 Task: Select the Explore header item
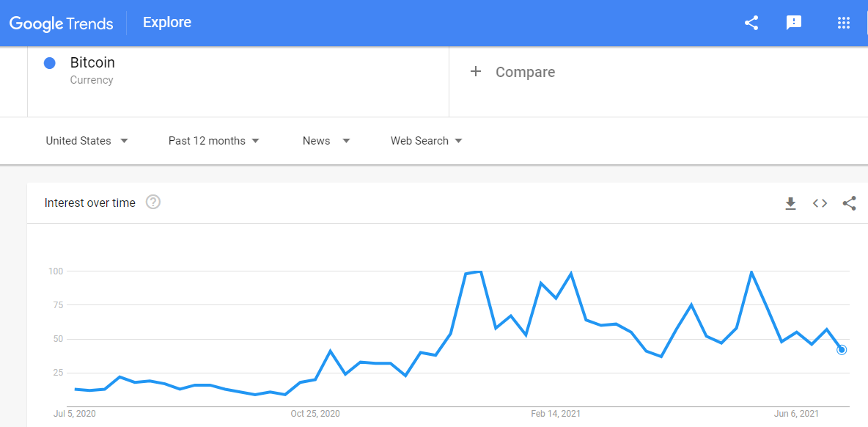(167, 23)
